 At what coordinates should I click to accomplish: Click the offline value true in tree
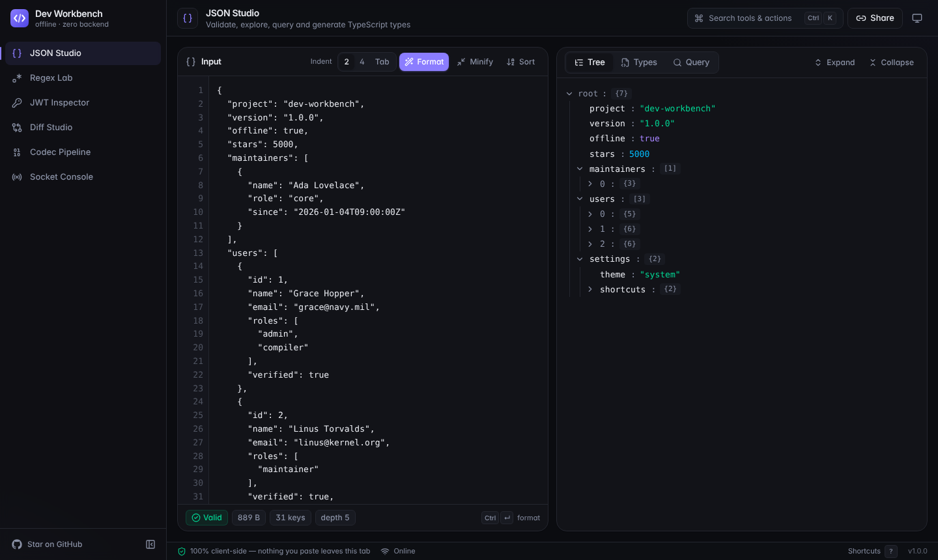point(649,139)
